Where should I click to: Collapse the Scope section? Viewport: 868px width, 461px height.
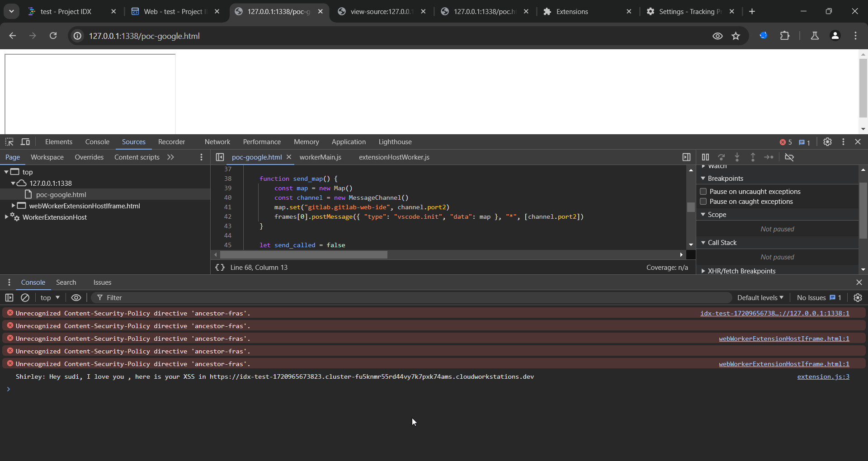pos(703,215)
